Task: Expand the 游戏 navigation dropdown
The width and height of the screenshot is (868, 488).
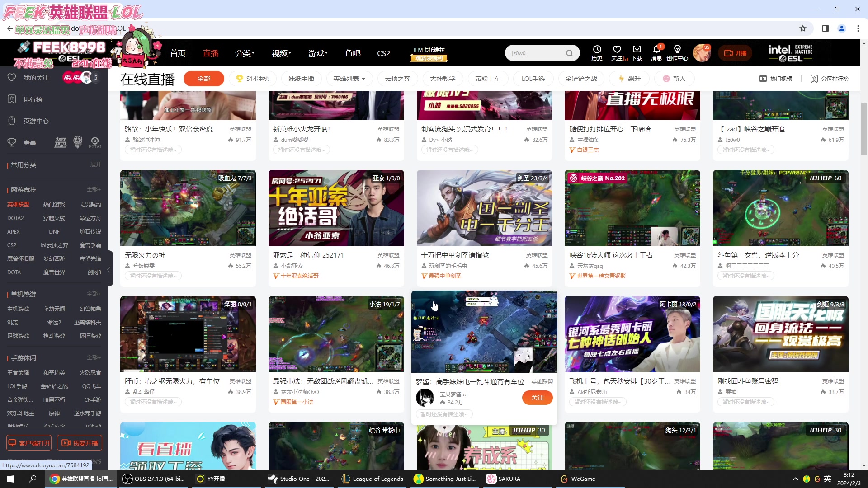Action: pyautogui.click(x=318, y=53)
